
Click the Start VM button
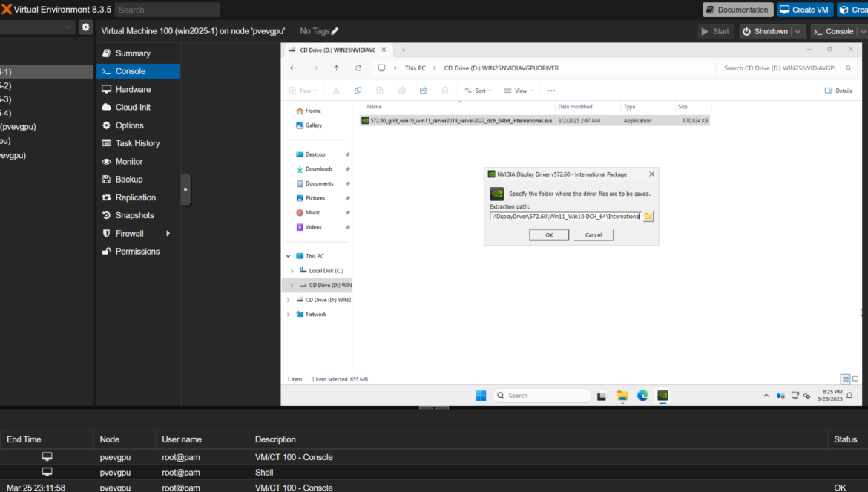point(715,32)
